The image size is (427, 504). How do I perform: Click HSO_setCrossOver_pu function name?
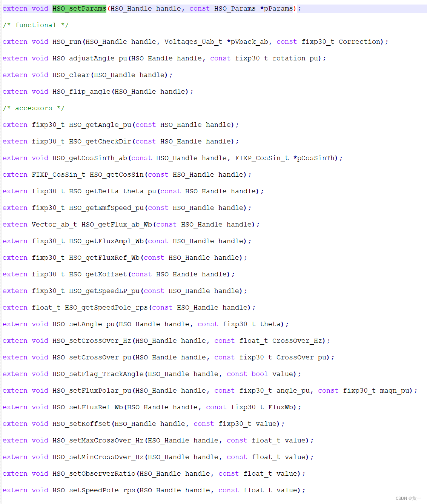pyautogui.click(x=92, y=357)
